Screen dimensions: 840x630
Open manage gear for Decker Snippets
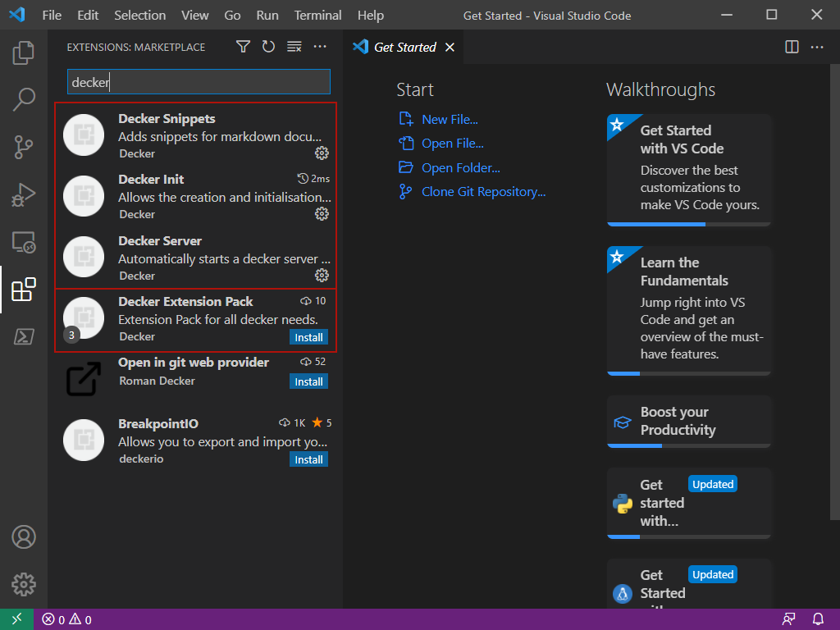coord(322,153)
